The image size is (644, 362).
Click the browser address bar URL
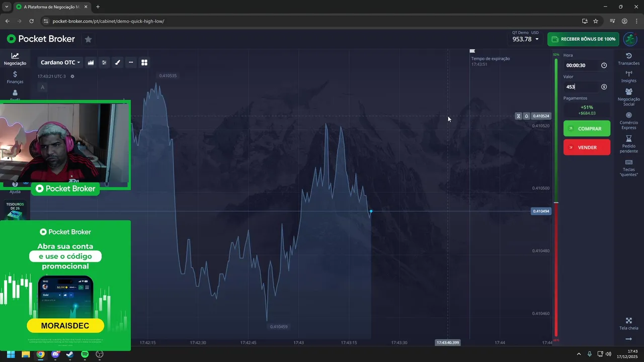(108, 21)
